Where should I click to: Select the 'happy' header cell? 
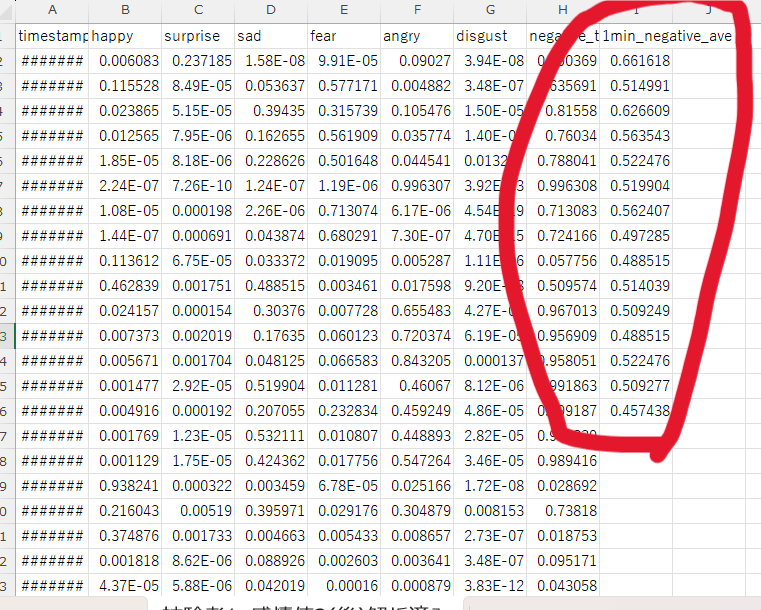pos(125,36)
